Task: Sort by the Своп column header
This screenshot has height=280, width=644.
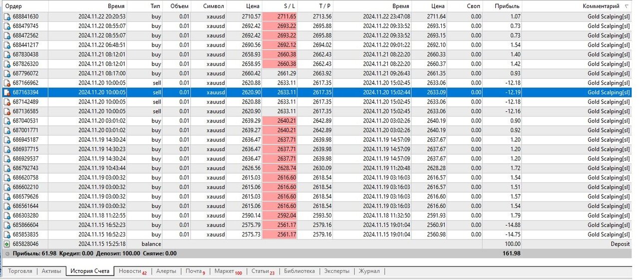Action: pyautogui.click(x=465, y=6)
